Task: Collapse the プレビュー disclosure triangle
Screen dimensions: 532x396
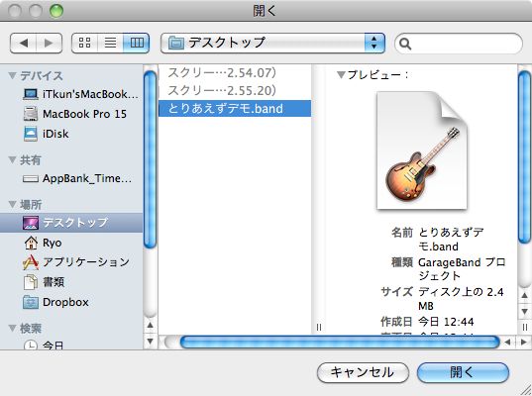Action: tap(341, 74)
